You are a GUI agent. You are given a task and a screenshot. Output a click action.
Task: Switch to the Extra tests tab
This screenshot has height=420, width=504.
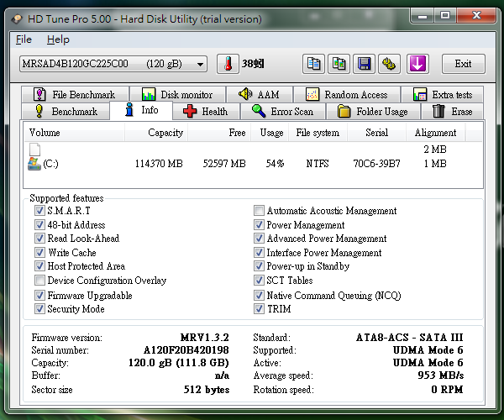click(443, 95)
